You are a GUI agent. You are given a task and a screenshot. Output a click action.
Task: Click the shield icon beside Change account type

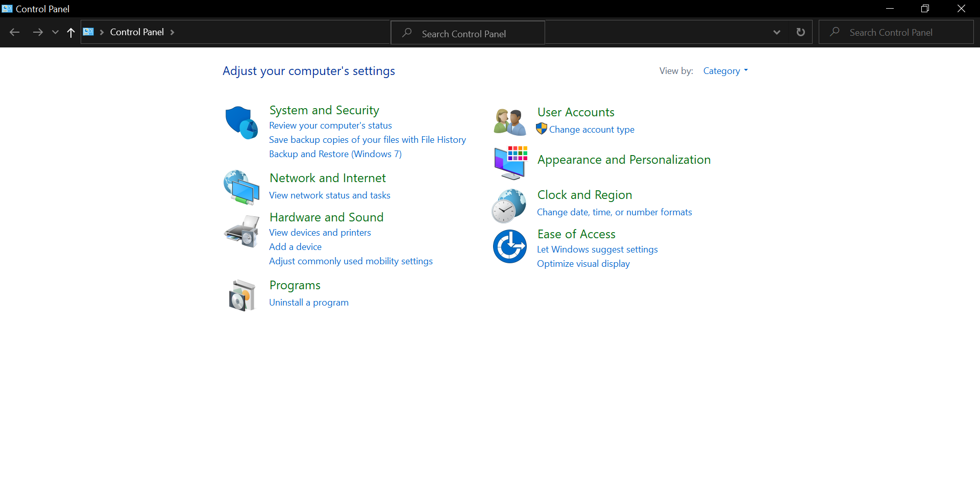(542, 129)
